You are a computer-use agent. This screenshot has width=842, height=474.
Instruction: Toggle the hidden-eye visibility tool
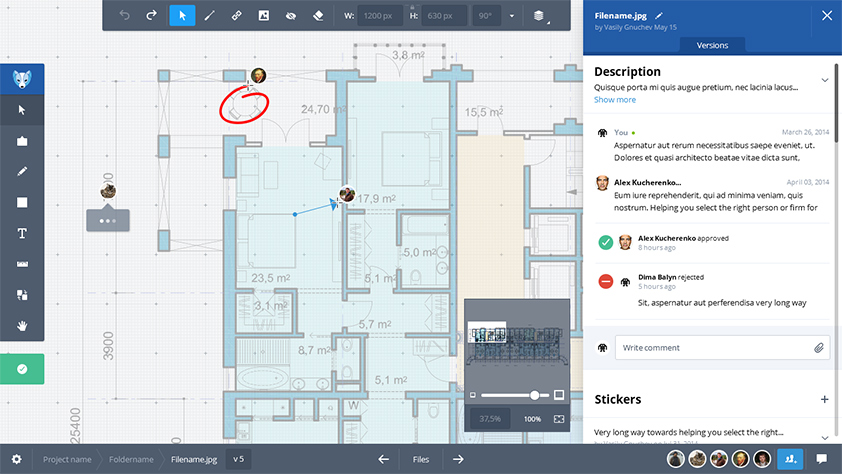(x=291, y=16)
